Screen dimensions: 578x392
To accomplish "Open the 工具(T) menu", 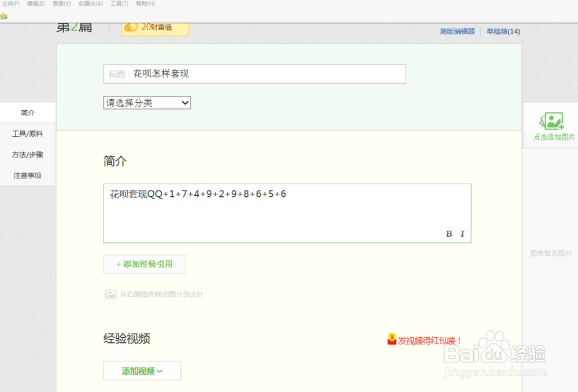I will click(x=118, y=3).
